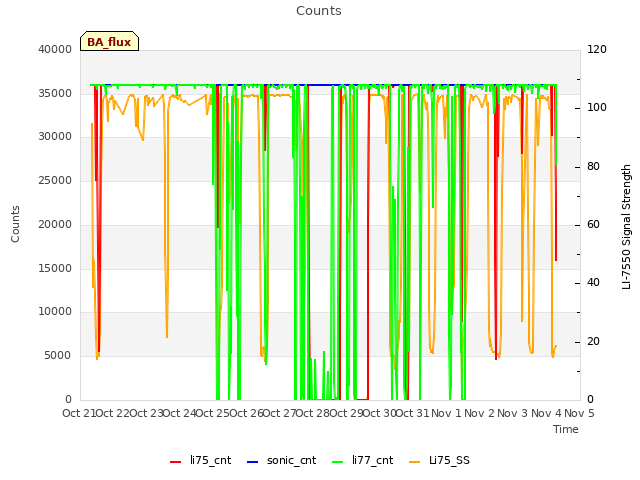The width and height of the screenshot is (640, 480).
Task: Click the 15000 tick on left axis
Action: [55, 268]
